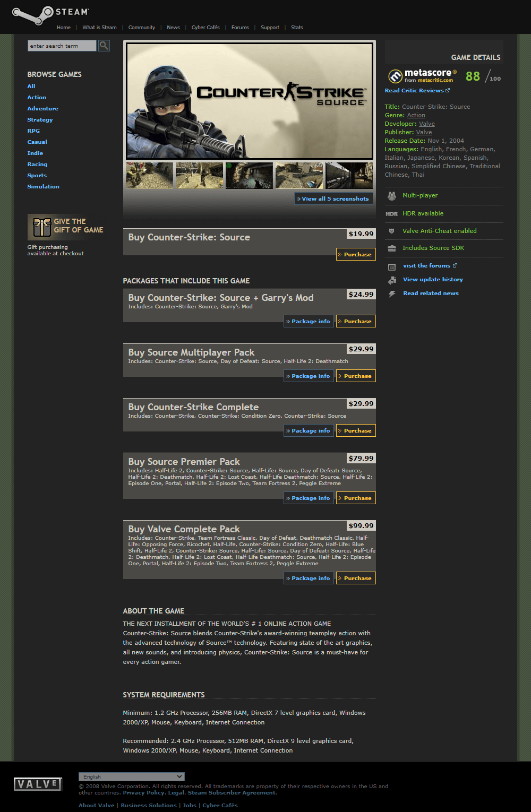The height and width of the screenshot is (812, 531).
Task: Browse the Simulation genre
Action: [44, 186]
